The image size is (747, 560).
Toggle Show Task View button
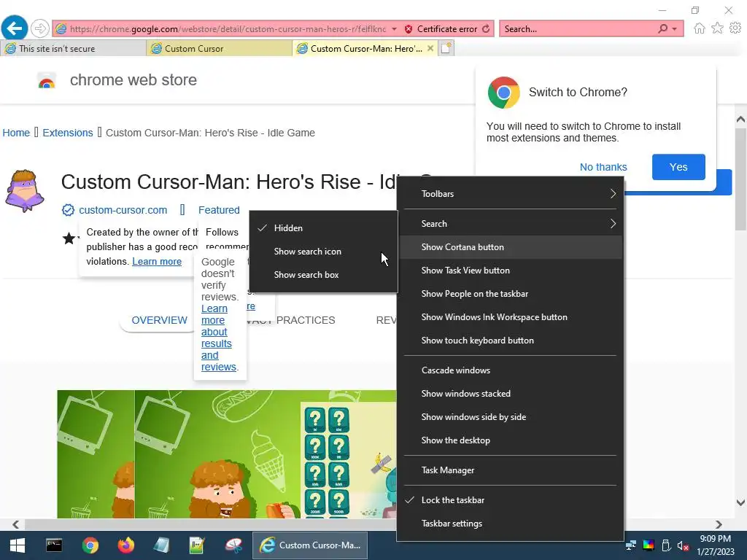pyautogui.click(x=510, y=271)
